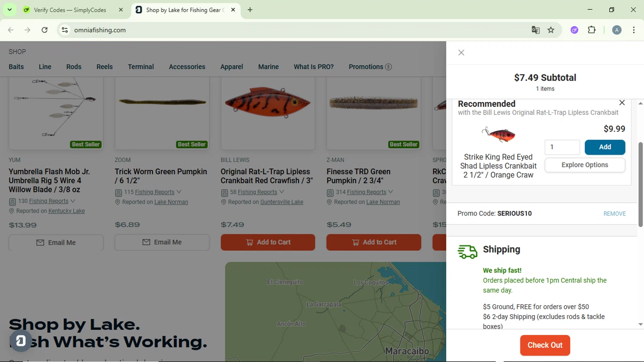This screenshot has height=362, width=644.
Task: Click Email Me for Trick Worm
Action: coord(162,242)
